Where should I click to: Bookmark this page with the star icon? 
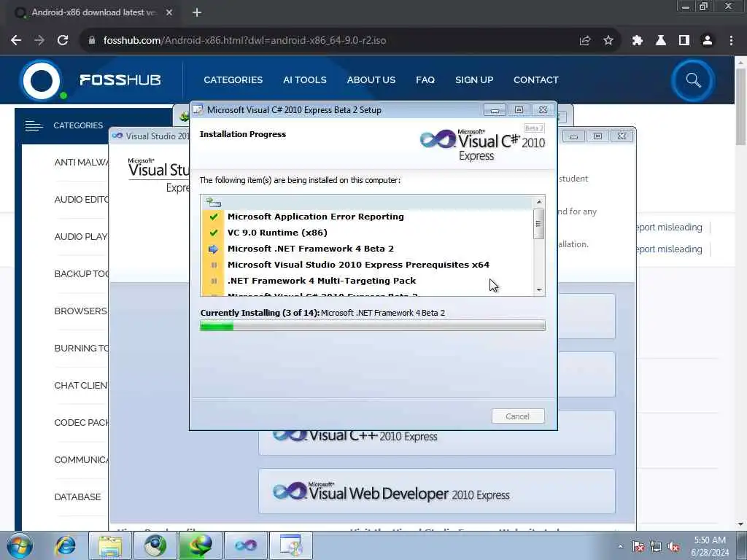point(608,41)
